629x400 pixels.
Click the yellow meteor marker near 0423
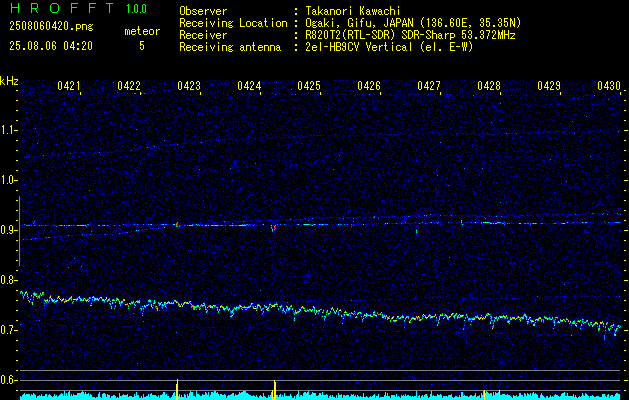[x=177, y=389]
